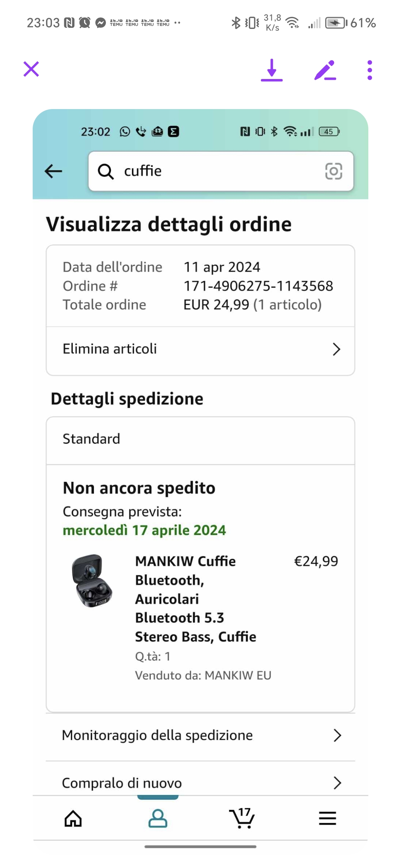Tap the magnifying glass search icon
This screenshot has width=401, height=868.
(x=105, y=171)
